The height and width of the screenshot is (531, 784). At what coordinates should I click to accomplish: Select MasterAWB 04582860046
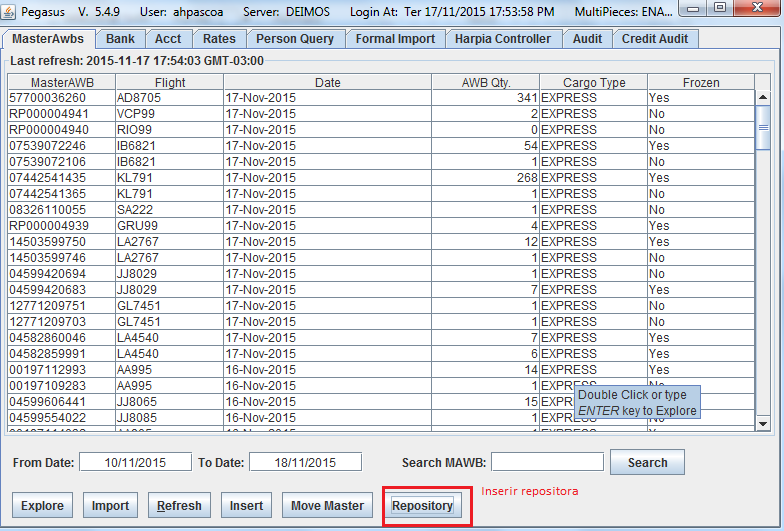[x=62, y=338]
